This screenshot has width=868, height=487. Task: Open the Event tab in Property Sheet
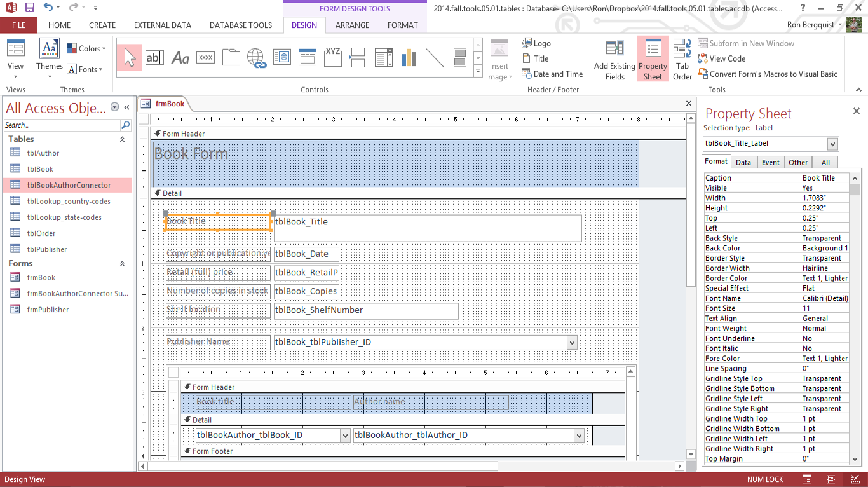[x=771, y=162]
